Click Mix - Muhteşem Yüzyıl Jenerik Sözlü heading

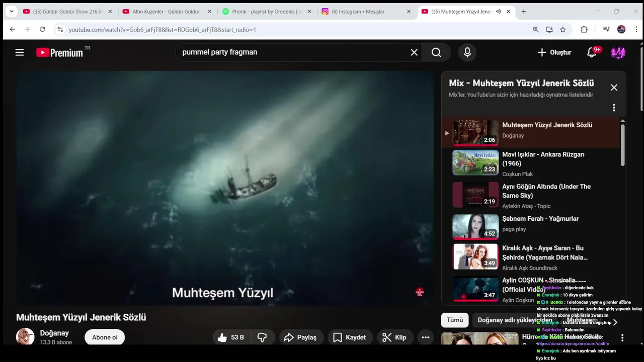(x=521, y=83)
